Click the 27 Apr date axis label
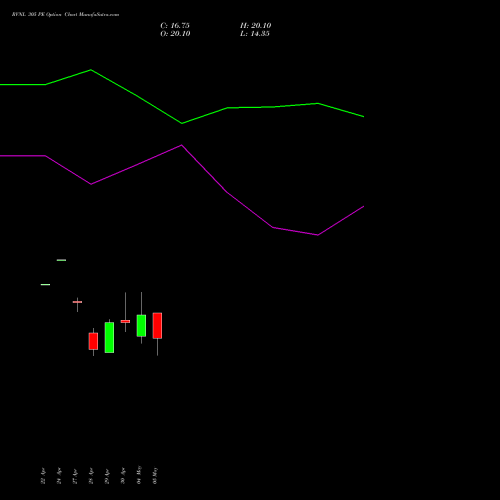This screenshot has height=500, width=500. click(75, 476)
